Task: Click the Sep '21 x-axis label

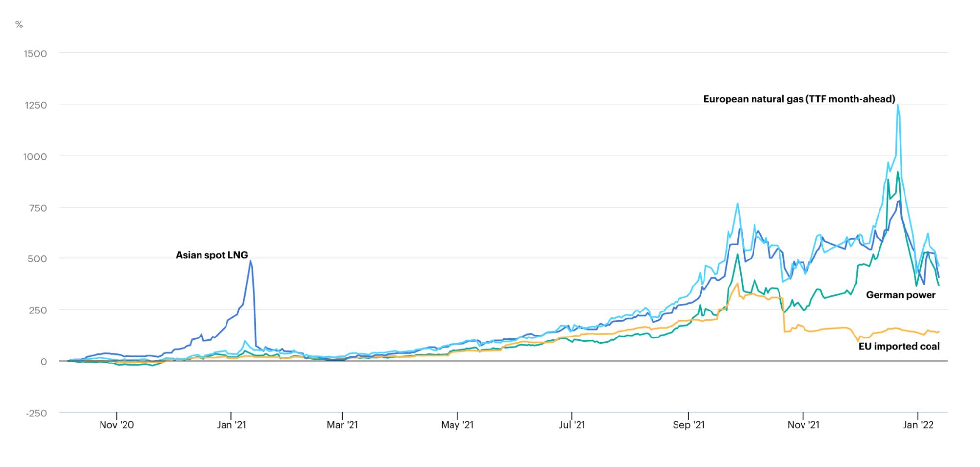Action: (688, 425)
